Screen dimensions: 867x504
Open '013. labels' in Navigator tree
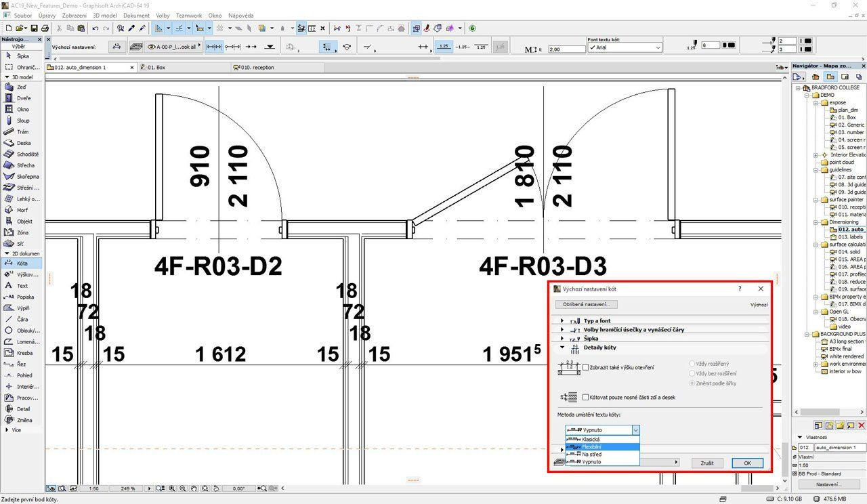851,237
